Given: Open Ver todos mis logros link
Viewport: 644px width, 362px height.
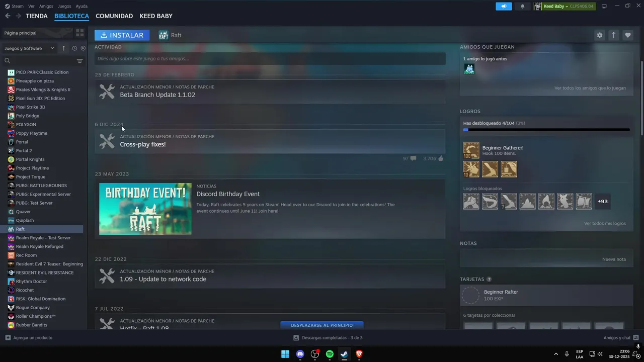Looking at the screenshot, I should pos(605,223).
